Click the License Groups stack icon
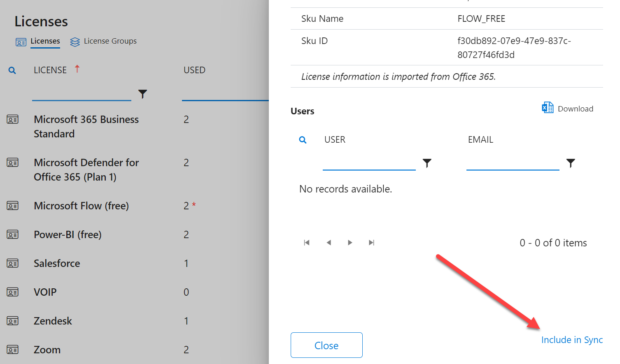 (75, 42)
